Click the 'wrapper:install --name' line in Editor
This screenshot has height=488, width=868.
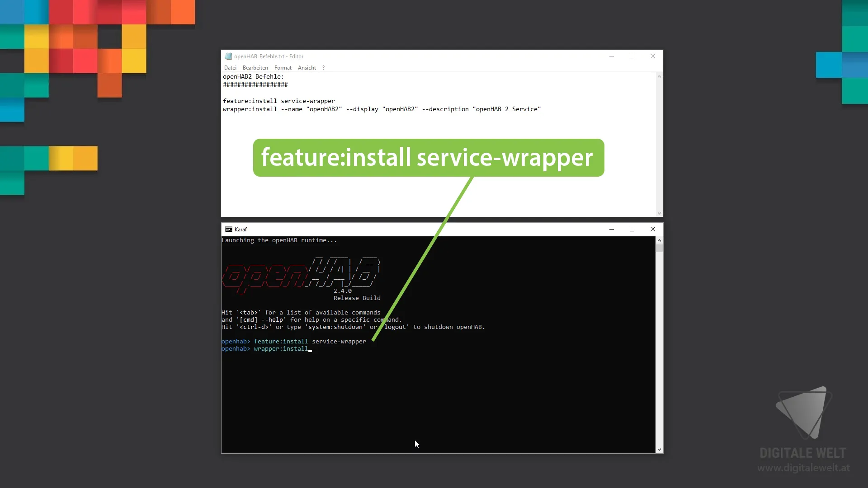[382, 109]
